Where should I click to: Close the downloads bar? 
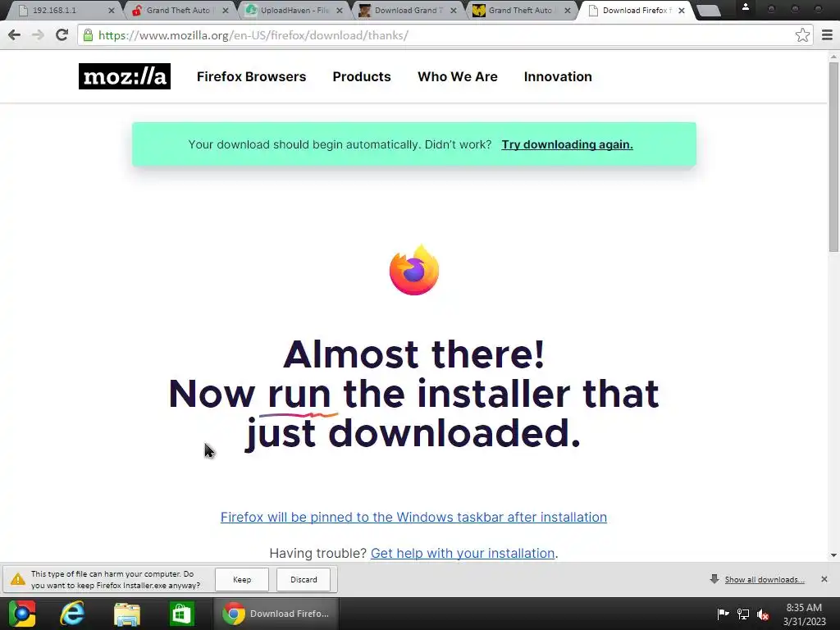(824, 579)
